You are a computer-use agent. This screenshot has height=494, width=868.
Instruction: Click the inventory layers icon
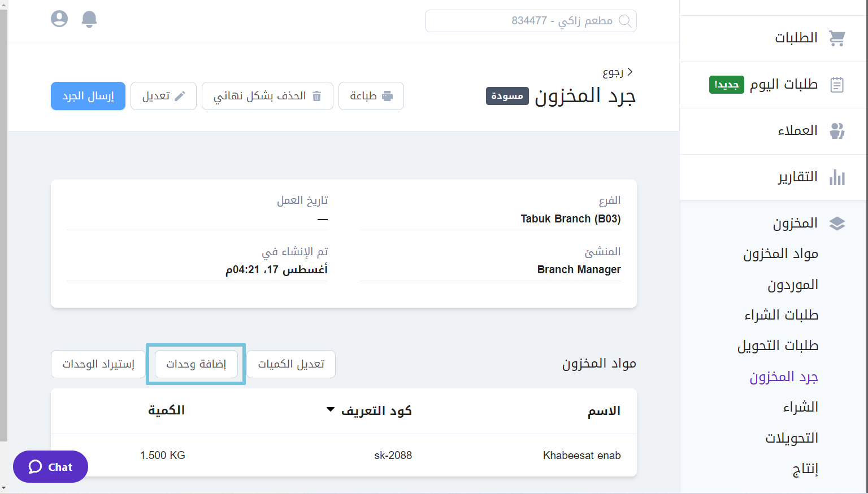click(x=837, y=224)
